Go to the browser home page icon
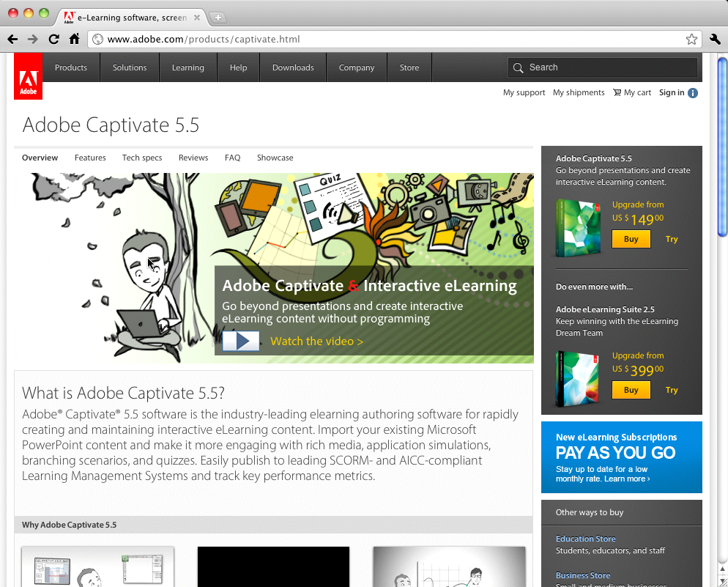Viewport: 728px width, 587px height. tap(74, 40)
